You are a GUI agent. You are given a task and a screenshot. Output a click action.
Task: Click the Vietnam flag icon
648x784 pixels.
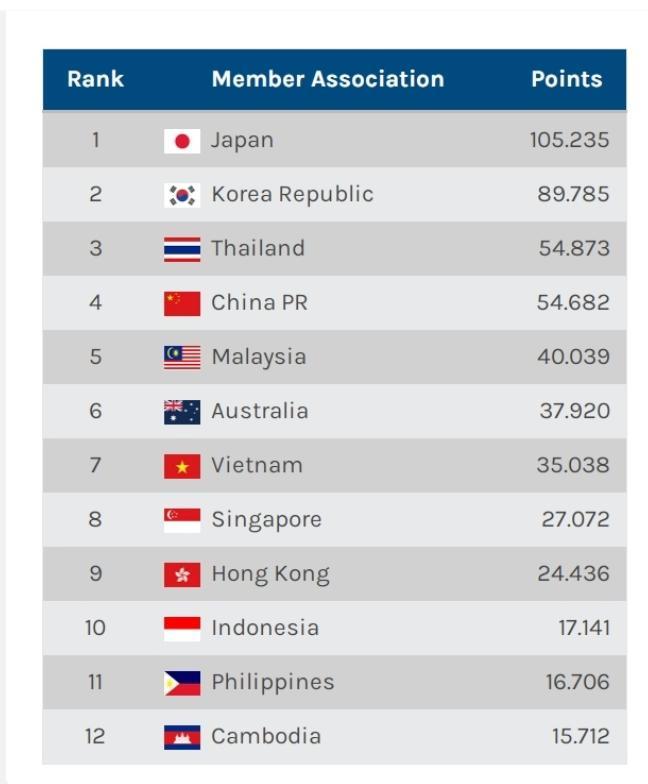tap(182, 466)
